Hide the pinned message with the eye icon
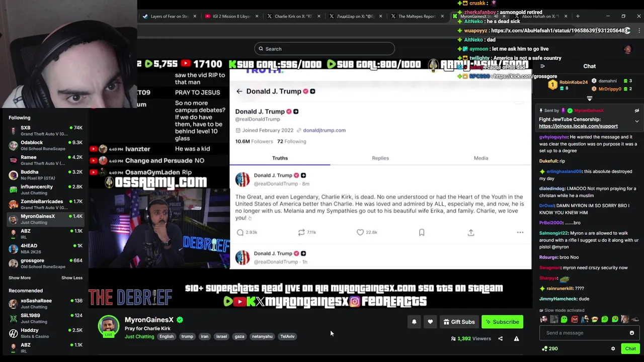The image size is (644, 362). (636, 111)
